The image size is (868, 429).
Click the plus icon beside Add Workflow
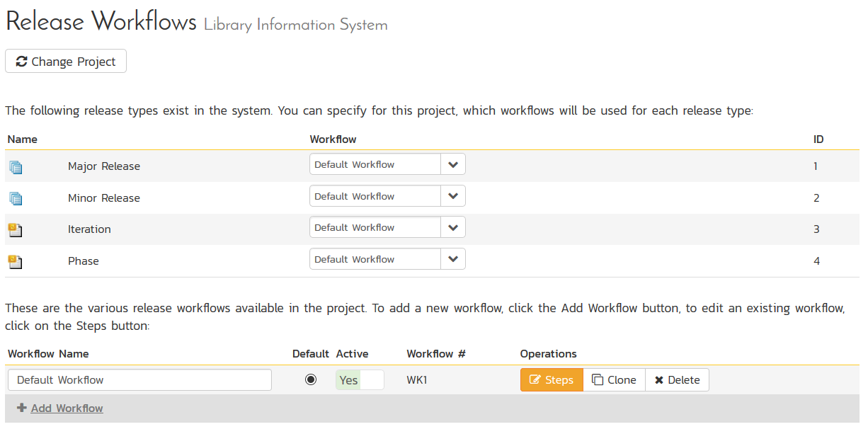[x=22, y=408]
